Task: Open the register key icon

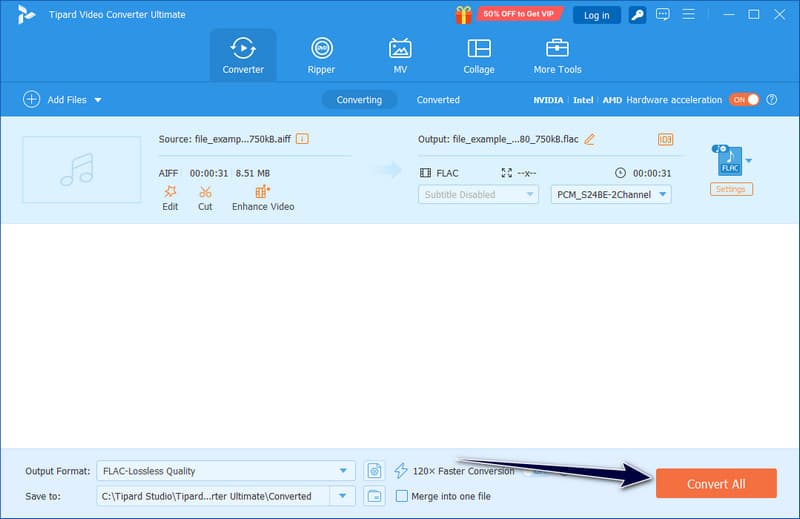Action: [637, 15]
